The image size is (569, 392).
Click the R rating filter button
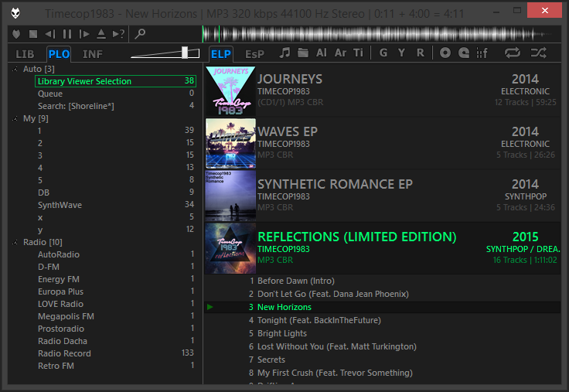(x=421, y=53)
